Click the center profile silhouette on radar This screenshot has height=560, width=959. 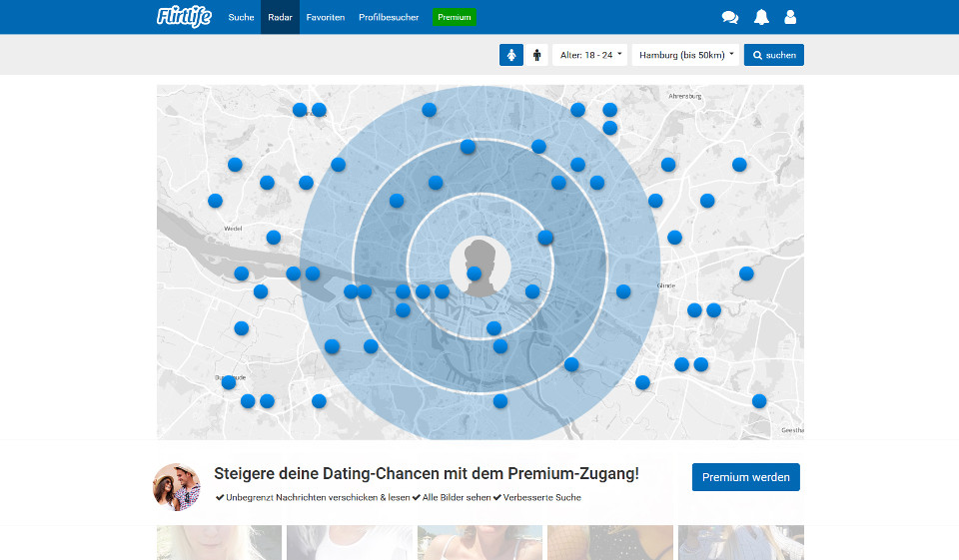(480, 268)
